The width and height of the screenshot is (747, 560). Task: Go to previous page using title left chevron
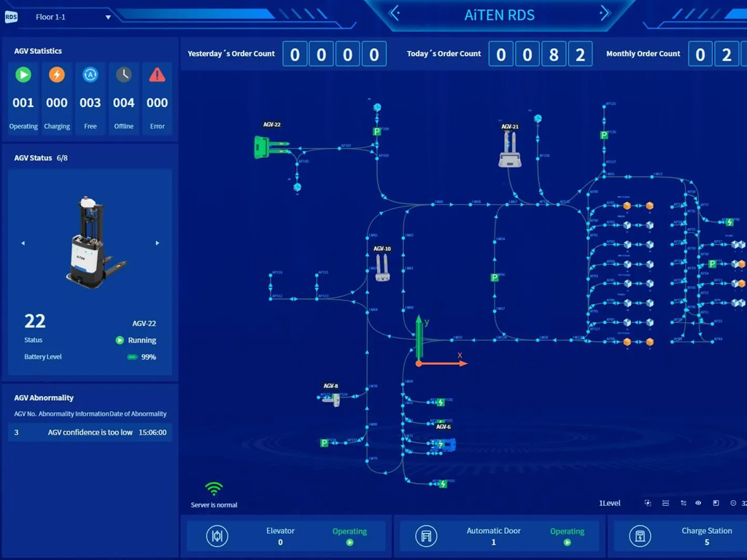[x=395, y=12]
